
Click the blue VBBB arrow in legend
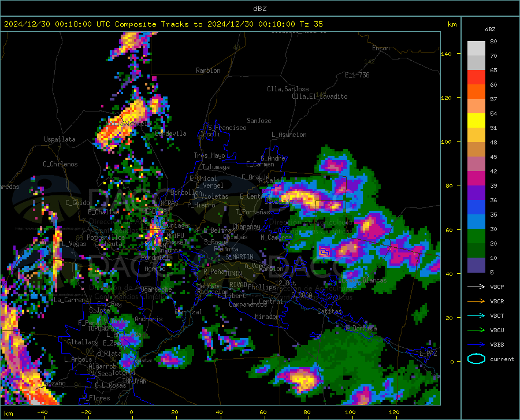point(476,344)
